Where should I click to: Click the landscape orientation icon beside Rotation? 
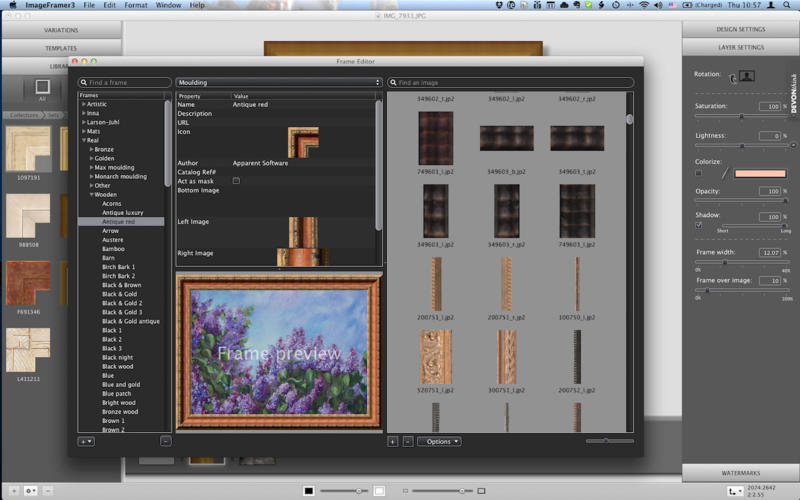747,76
